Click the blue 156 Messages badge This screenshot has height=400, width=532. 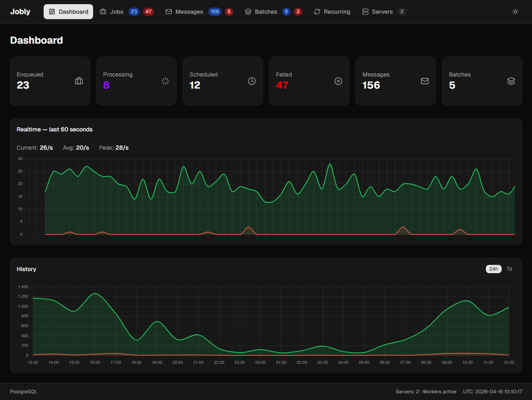pyautogui.click(x=214, y=12)
